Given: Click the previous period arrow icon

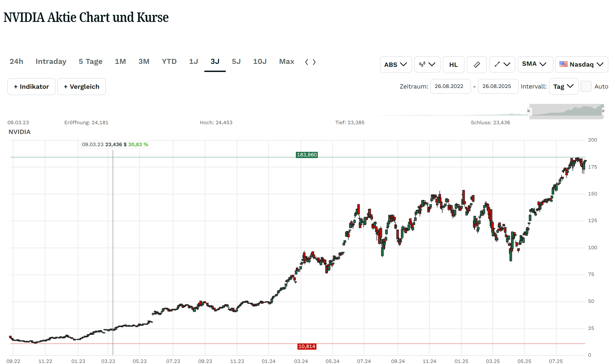Looking at the screenshot, I should pos(306,62).
